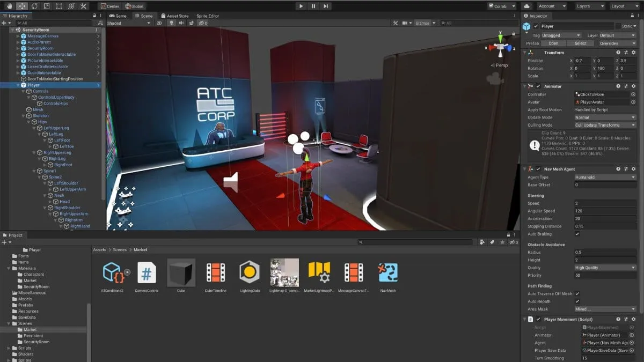Select the Move tool

[x=22, y=6]
